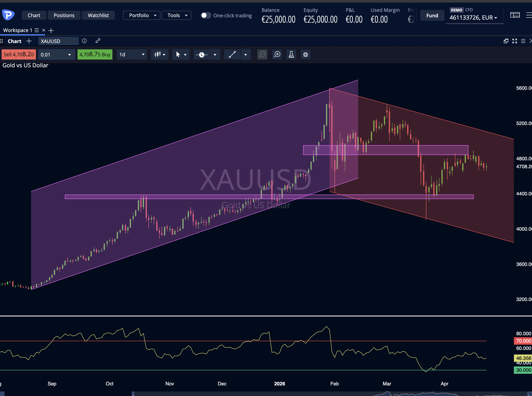Click the horizontal level line tool

[202, 55]
